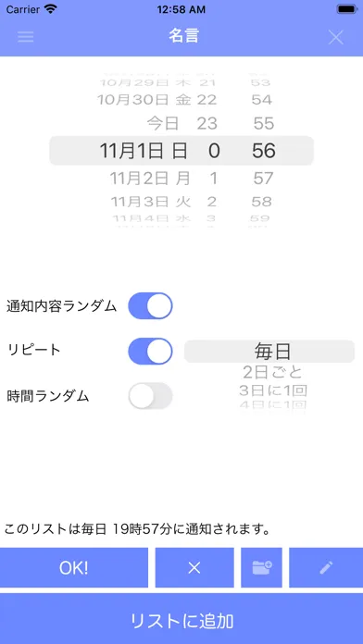This screenshot has width=363, height=644.
Task: Select hour 23 in time picker
Action: click(207, 123)
